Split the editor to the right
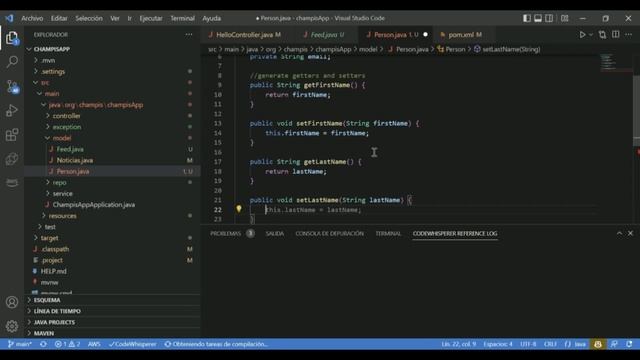The height and width of the screenshot is (360, 640). click(x=616, y=35)
